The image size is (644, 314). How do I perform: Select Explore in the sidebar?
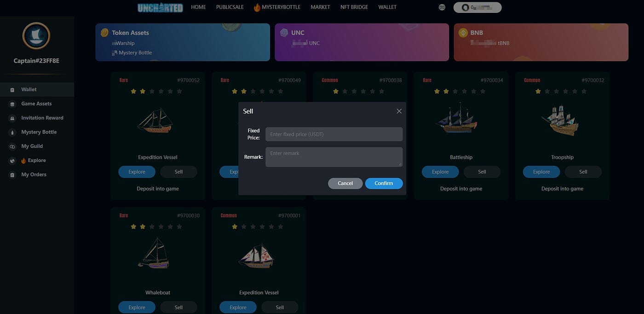point(37,160)
